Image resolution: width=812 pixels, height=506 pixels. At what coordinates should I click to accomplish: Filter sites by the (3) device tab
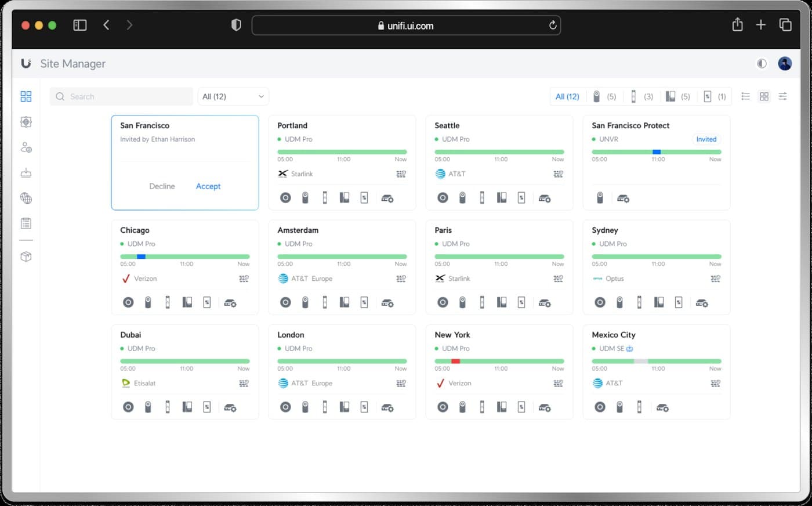click(x=641, y=96)
